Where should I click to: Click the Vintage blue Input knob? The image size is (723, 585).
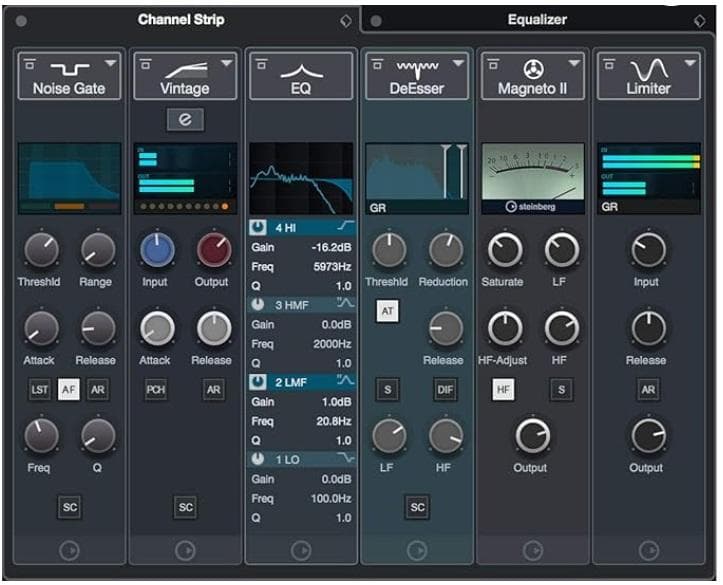(x=157, y=250)
